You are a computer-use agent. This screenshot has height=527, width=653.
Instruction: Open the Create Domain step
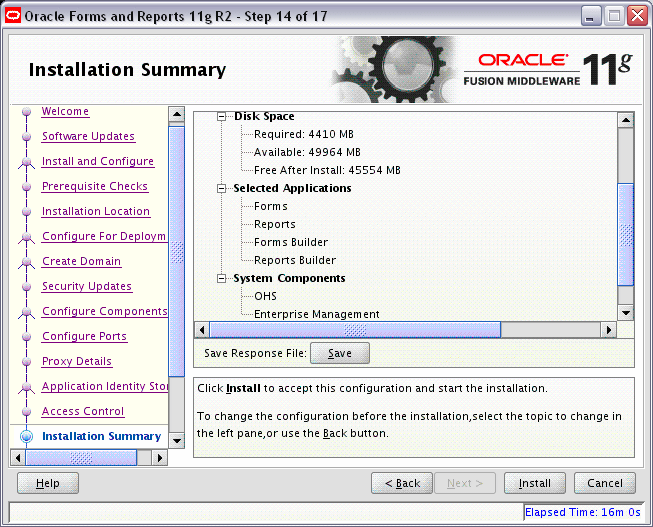(82, 262)
